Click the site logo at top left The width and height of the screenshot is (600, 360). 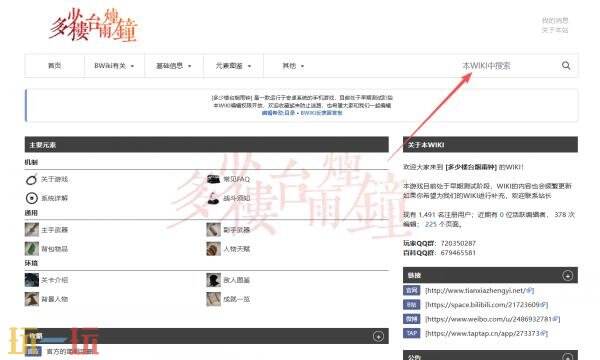pos(93,25)
